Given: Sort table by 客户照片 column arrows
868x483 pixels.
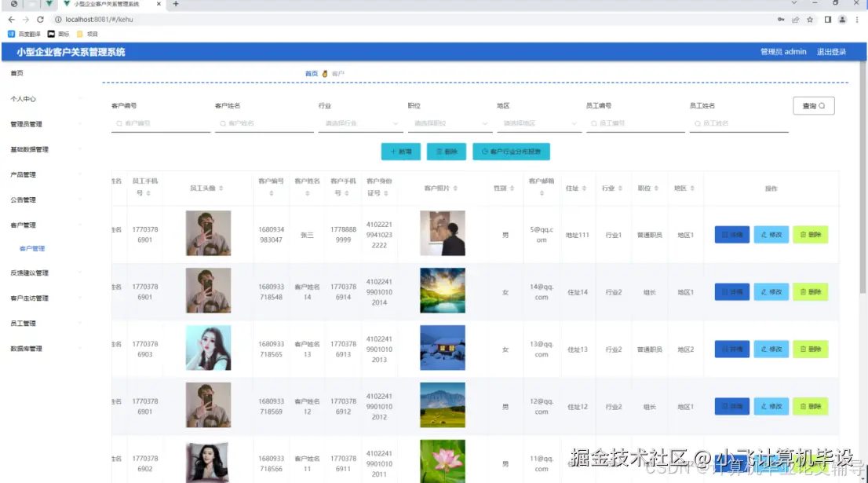Looking at the screenshot, I should click(455, 188).
